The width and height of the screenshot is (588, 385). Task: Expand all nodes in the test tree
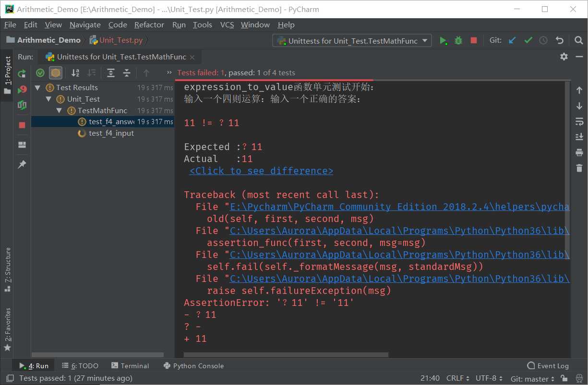pyautogui.click(x=111, y=73)
